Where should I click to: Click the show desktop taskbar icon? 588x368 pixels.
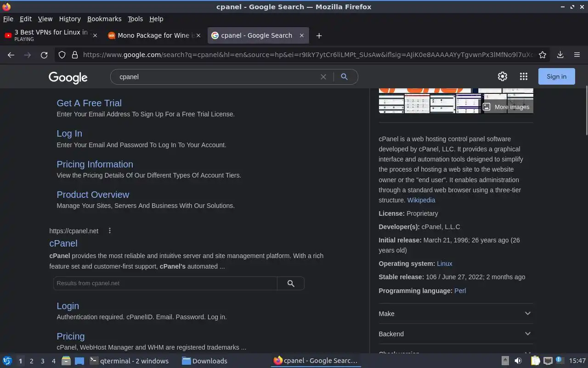(x=79, y=361)
